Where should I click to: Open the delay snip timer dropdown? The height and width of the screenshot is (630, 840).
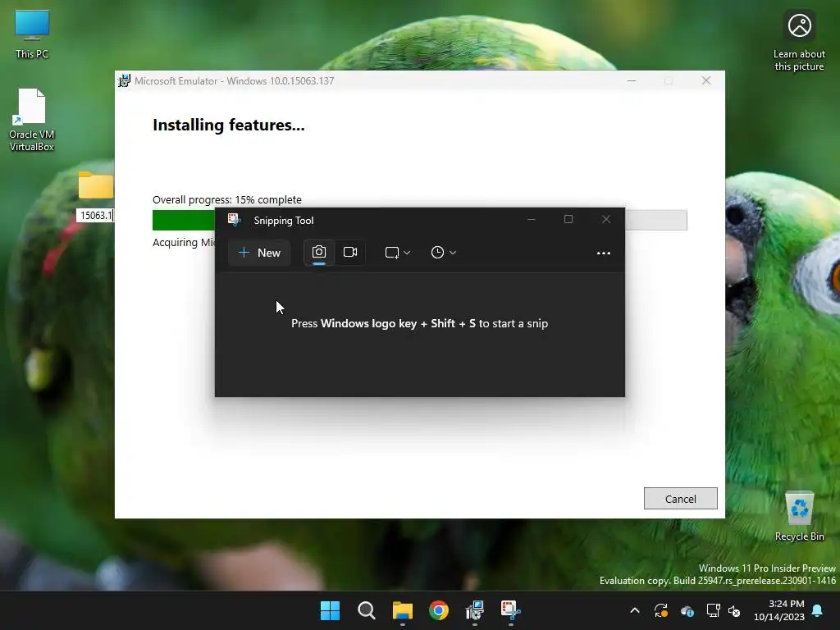(x=444, y=253)
